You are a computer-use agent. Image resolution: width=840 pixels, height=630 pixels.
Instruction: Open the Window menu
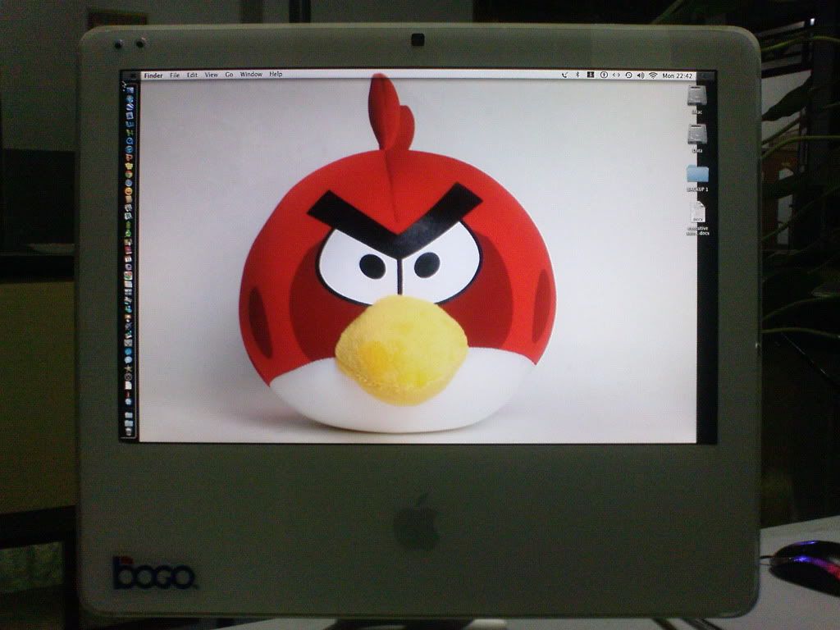pyautogui.click(x=251, y=75)
